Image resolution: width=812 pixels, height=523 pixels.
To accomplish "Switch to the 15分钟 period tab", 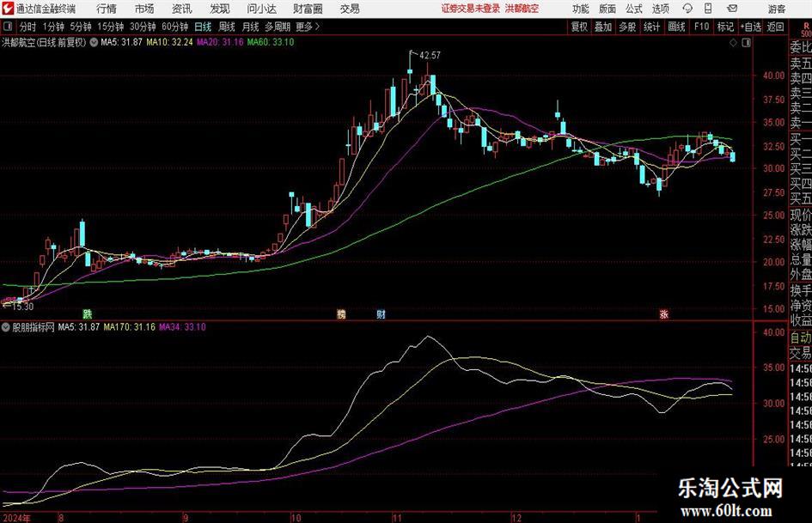I will click(x=111, y=27).
